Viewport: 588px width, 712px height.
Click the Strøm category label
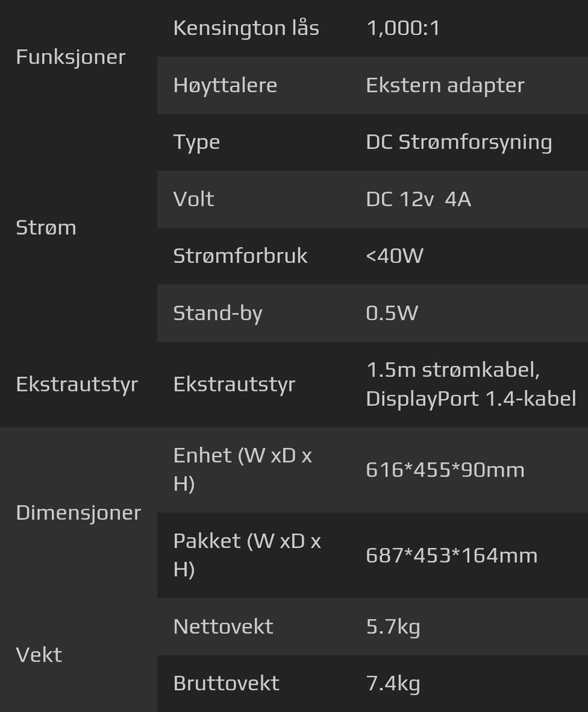coord(46,227)
